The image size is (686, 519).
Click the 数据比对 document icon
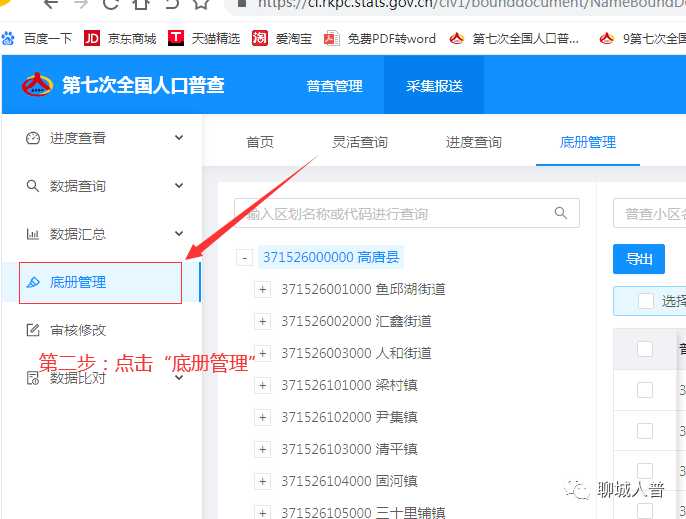(33, 378)
